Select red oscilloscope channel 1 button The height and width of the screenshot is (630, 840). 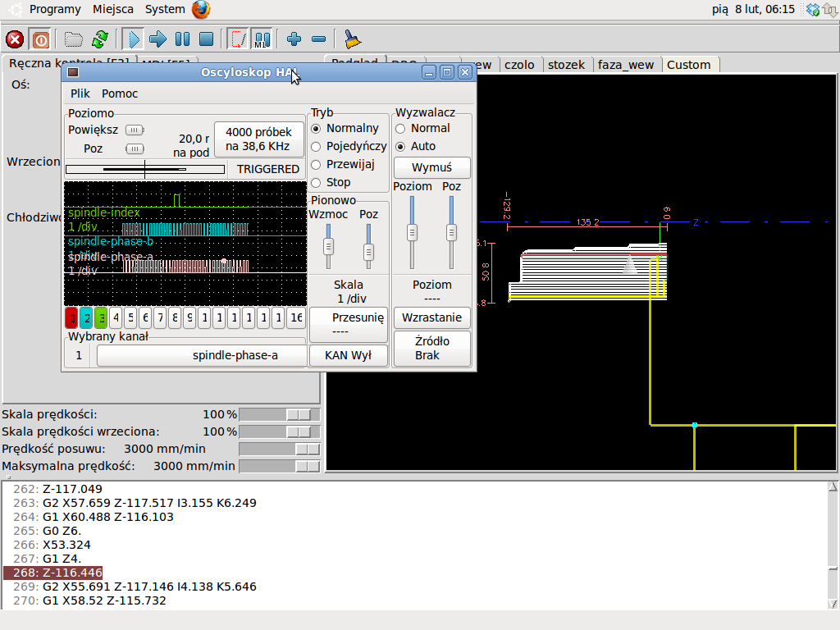coord(72,317)
